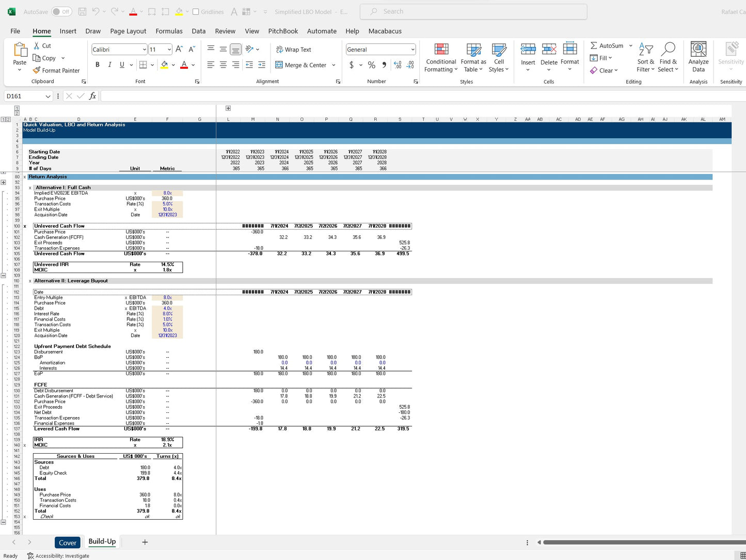Expand the collapsed column group plus button
746x560 pixels.
[x=228, y=108]
